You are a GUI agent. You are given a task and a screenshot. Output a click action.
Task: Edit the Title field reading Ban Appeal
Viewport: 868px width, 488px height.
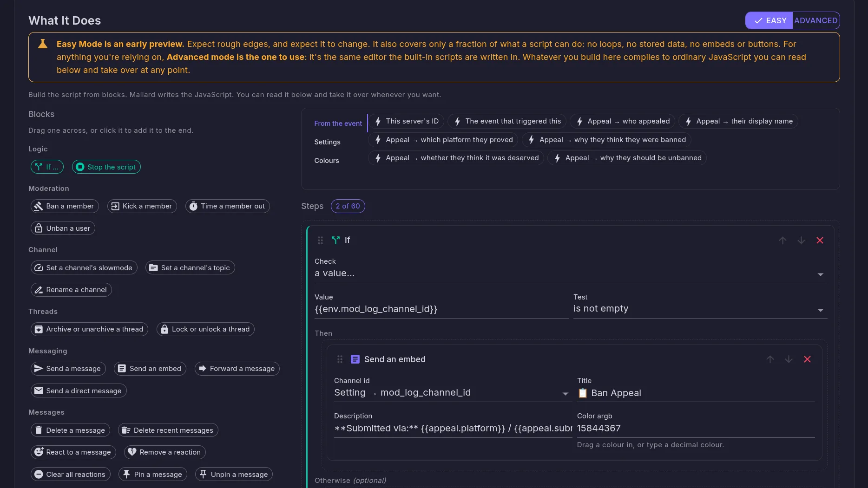(696, 393)
